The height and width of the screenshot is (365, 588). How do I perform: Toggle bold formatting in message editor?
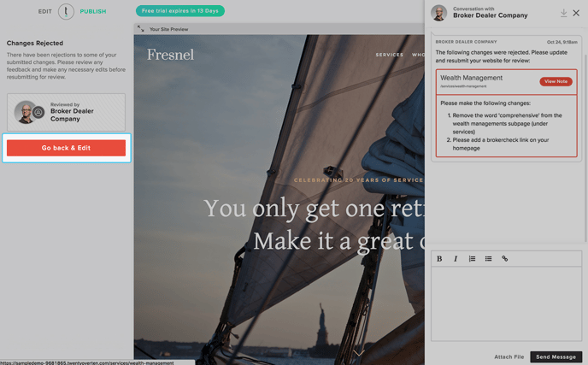(x=439, y=258)
